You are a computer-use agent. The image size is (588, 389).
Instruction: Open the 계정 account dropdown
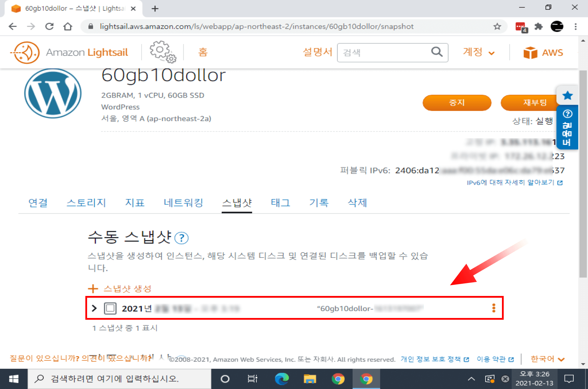point(479,52)
